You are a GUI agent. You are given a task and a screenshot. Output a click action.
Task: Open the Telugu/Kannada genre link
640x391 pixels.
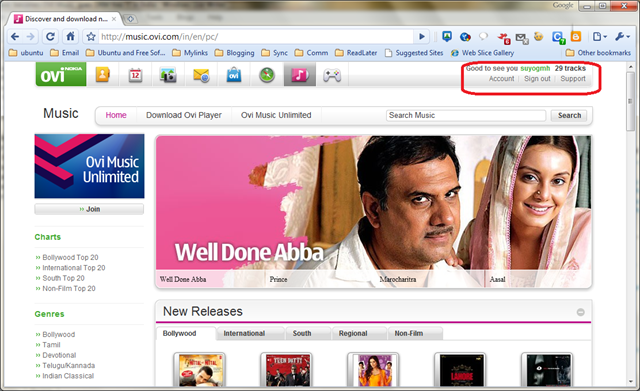click(69, 366)
